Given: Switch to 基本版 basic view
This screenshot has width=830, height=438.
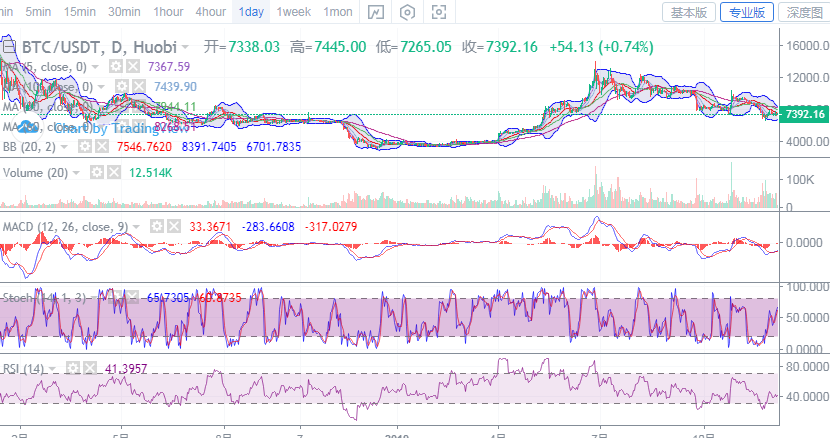Looking at the screenshot, I should (x=689, y=13).
